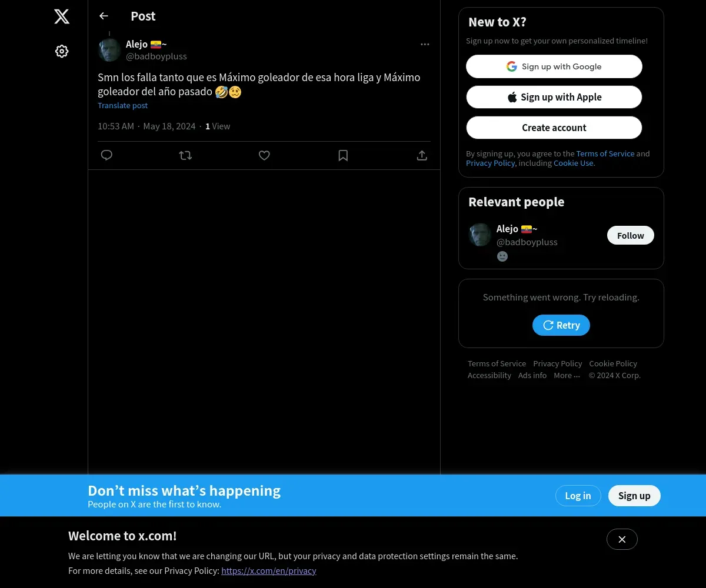Image resolution: width=706 pixels, height=588 pixels.
Task: Follow Alejo in Relevant people
Action: pos(631,235)
